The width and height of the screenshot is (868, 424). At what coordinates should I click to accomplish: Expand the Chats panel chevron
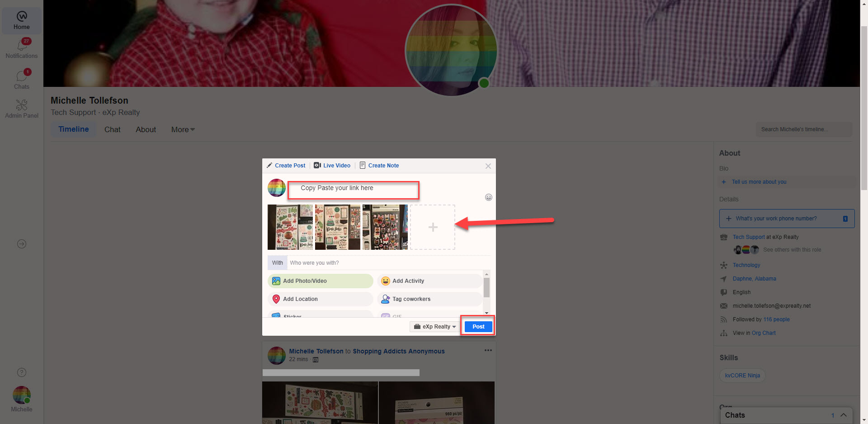(844, 415)
